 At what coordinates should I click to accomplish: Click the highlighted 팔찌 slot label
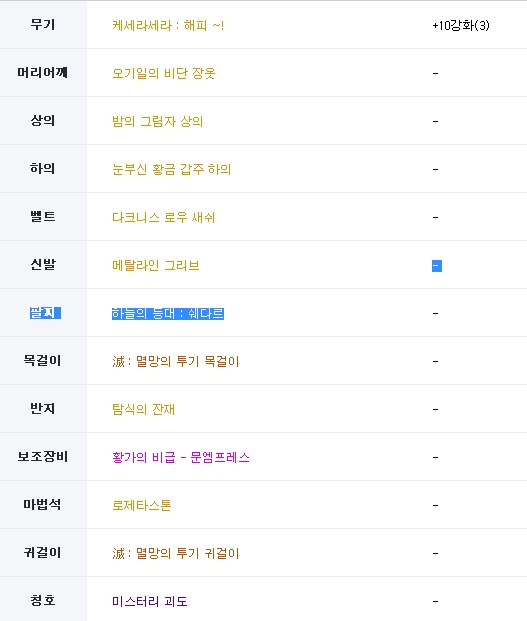point(45,313)
